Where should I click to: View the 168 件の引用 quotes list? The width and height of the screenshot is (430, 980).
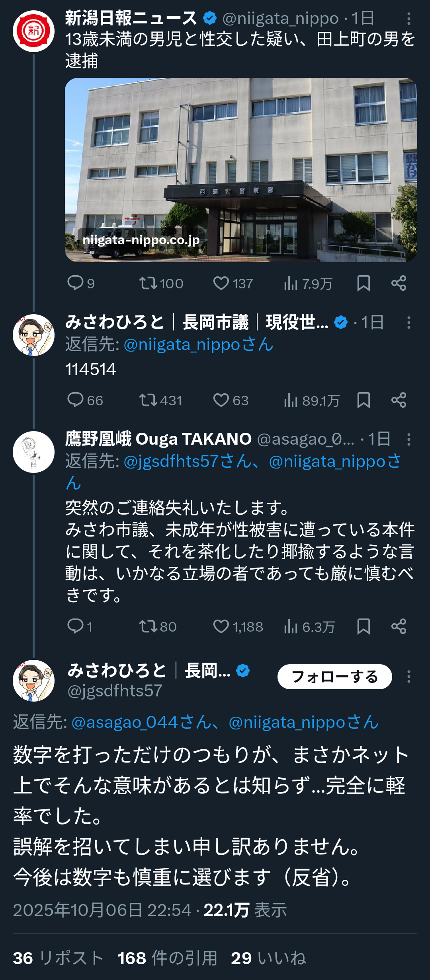pos(167,958)
